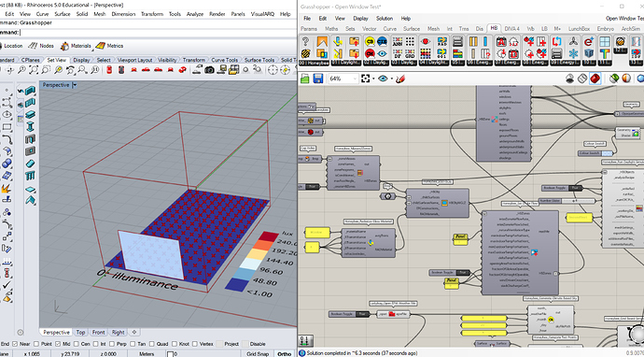
Task: Open the Solution menu in Grasshopper
Action: pos(385,19)
